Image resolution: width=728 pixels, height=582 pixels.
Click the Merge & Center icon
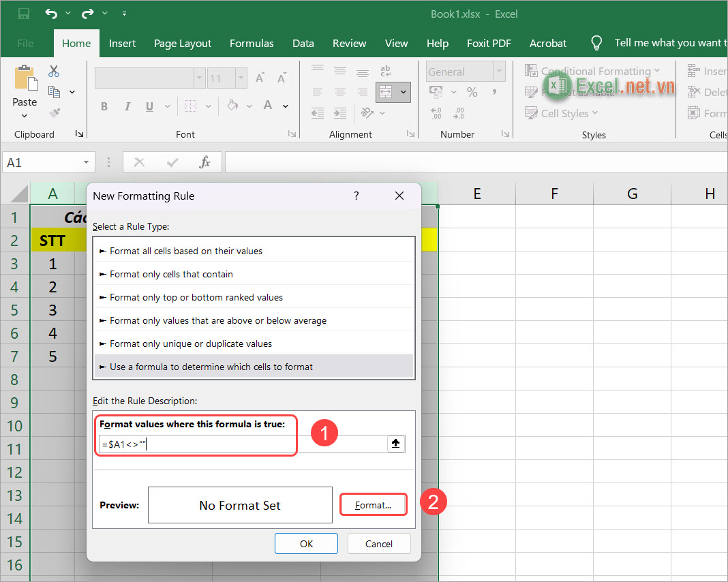click(386, 92)
